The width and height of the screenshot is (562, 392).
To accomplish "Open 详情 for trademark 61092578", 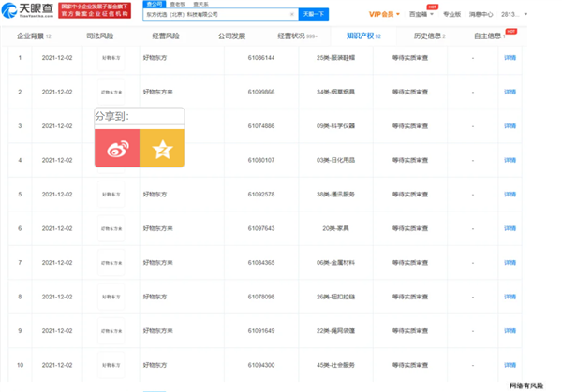I will pyautogui.click(x=510, y=195).
